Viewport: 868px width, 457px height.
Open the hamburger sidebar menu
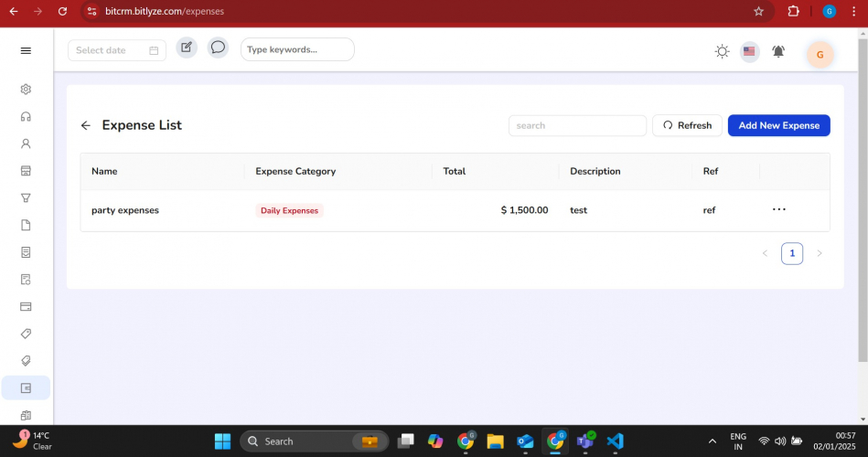click(26, 51)
